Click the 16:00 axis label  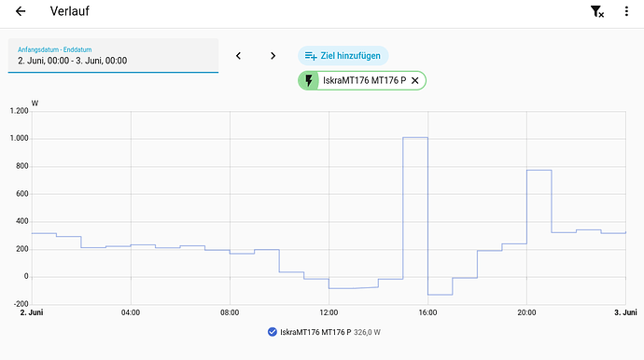(427, 312)
